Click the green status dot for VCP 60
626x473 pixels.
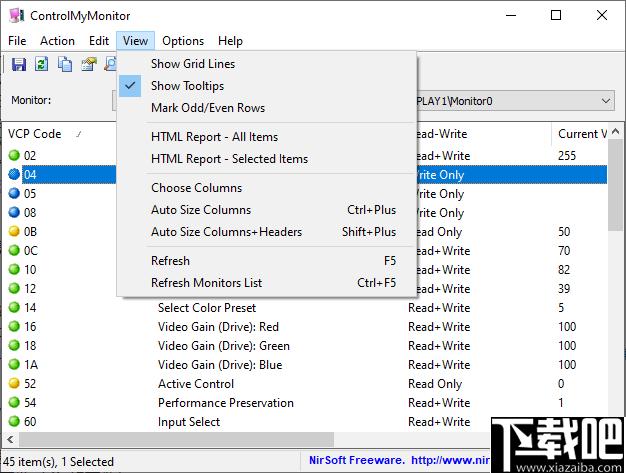pyautogui.click(x=14, y=422)
